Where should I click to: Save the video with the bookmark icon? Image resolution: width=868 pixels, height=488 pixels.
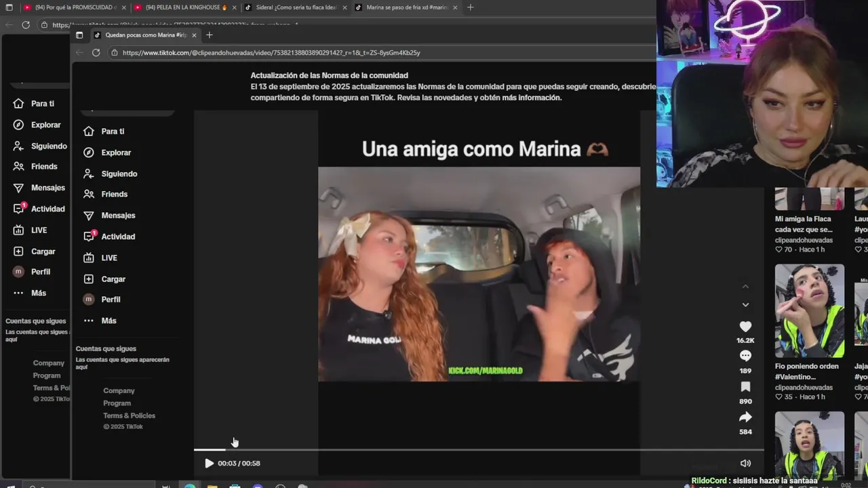pyautogui.click(x=745, y=386)
